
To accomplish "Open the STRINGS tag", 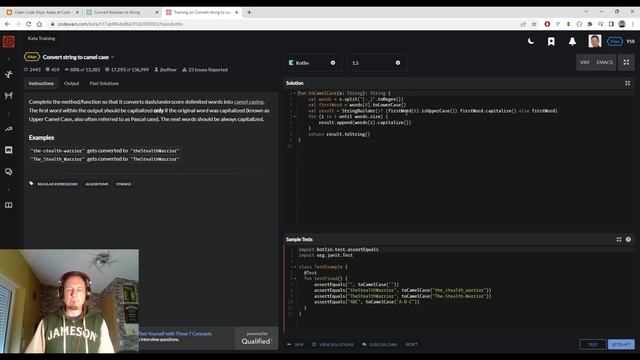I will [x=124, y=184].
